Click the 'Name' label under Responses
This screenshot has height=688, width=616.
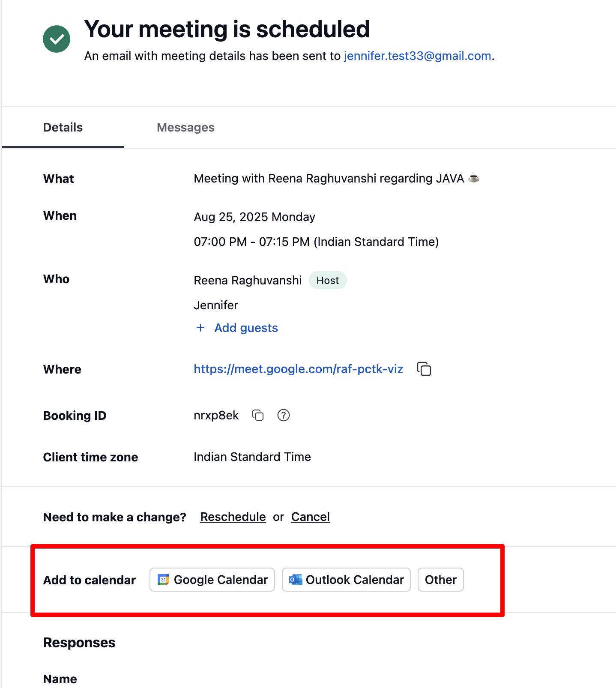pos(60,679)
